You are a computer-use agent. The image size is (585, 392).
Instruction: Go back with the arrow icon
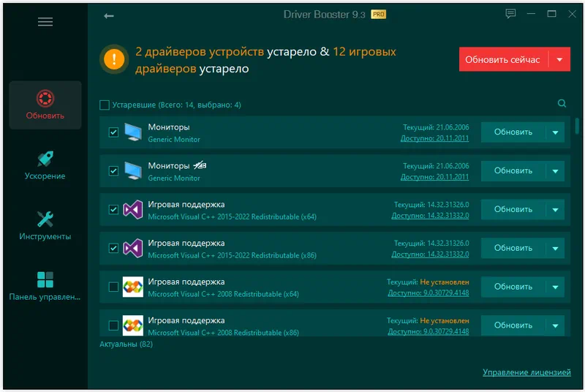(x=108, y=15)
